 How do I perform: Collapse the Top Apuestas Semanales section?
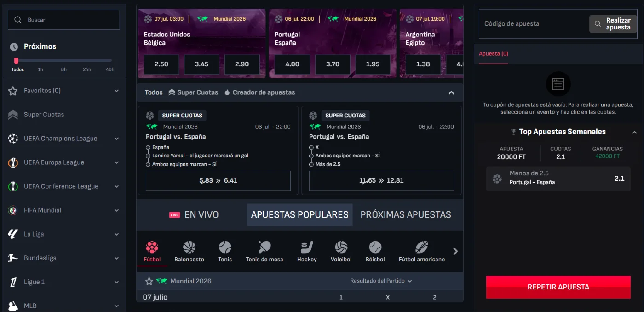click(x=635, y=132)
